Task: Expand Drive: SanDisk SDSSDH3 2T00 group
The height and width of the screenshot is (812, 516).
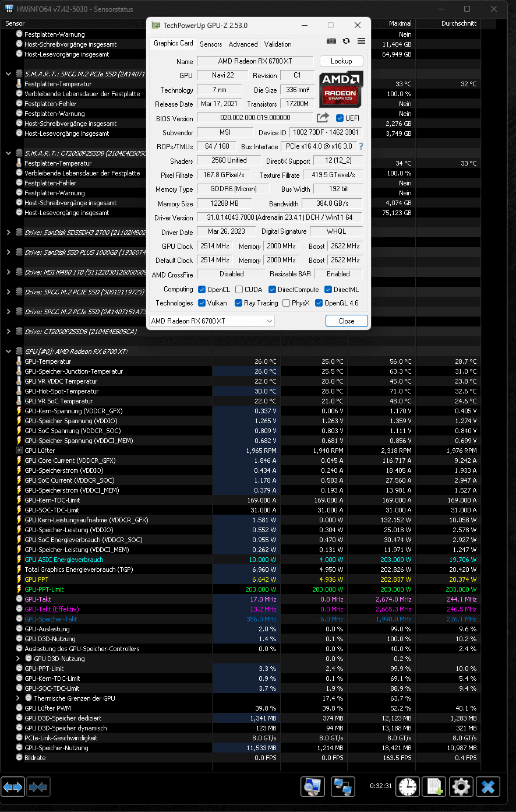Action: coord(8,233)
